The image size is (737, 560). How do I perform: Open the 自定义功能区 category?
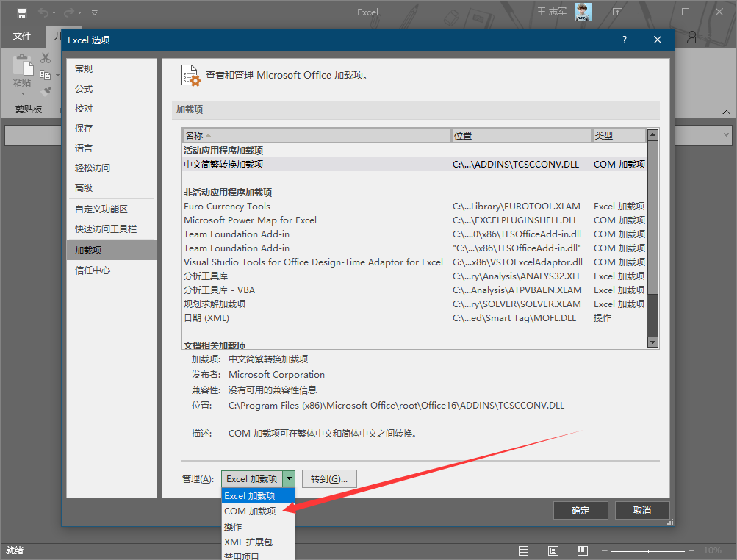[101, 209]
